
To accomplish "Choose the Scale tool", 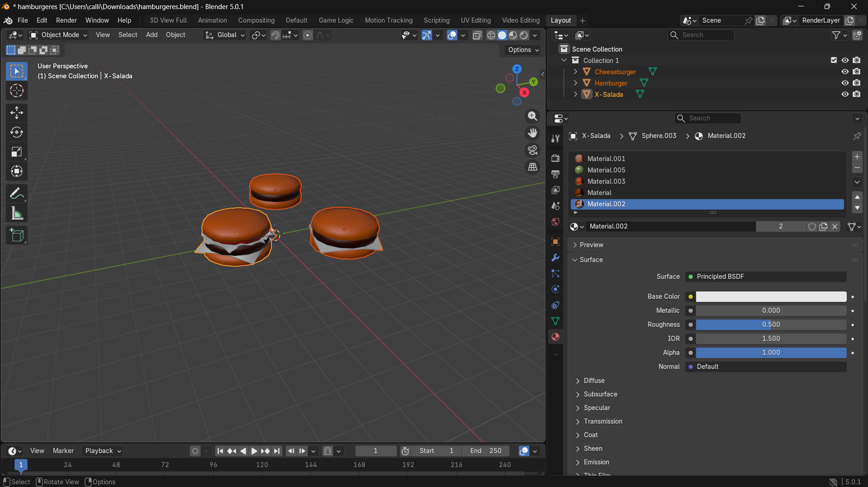I will [17, 152].
